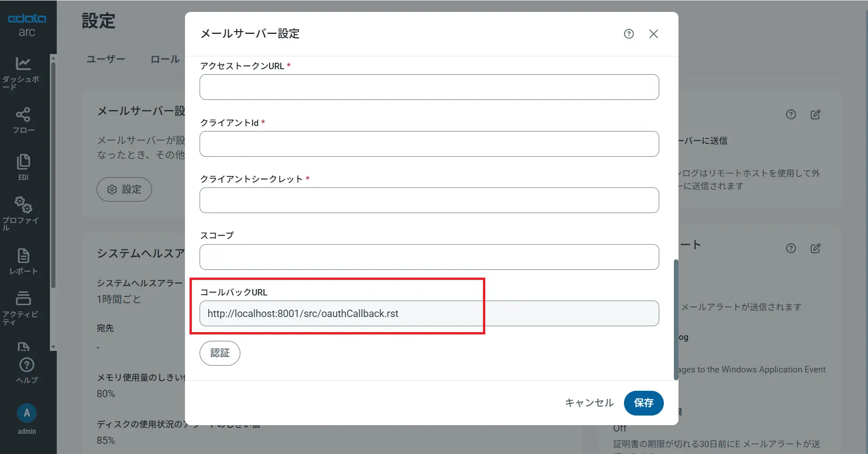Screen dimensions: 868x454
Task: Click the Access Token URL input field
Action: click(x=429, y=87)
